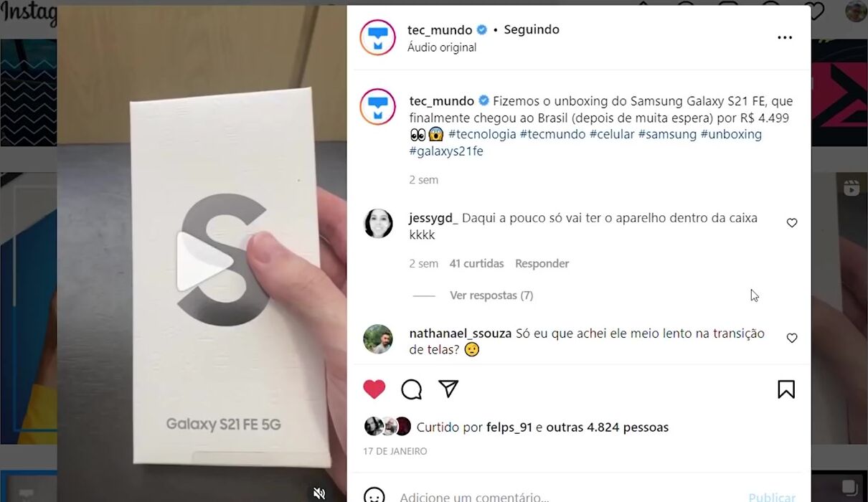
Task: Like nathanael_ssouza's comment with the heart
Action: tap(792, 338)
